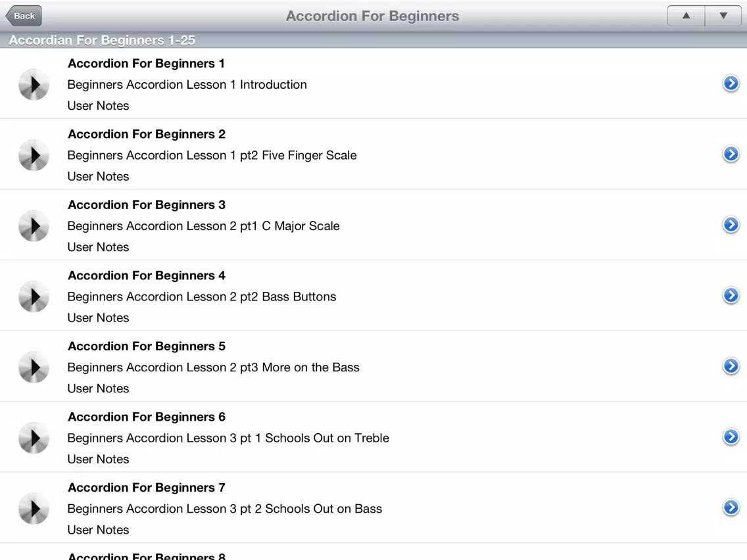Jump to previous item with up arrow
Image resolution: width=747 pixels, height=560 pixels.
686,16
